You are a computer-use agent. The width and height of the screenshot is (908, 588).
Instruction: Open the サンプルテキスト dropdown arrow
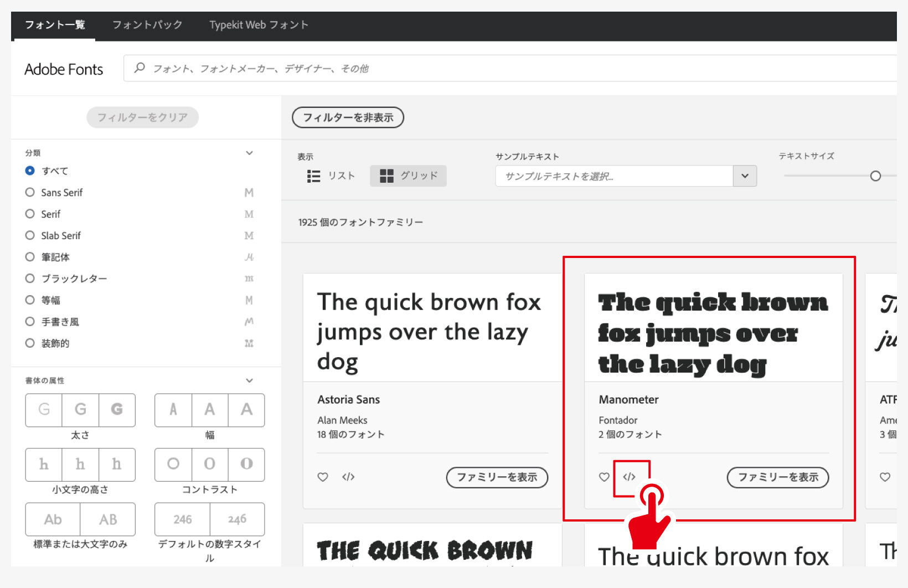pyautogui.click(x=745, y=176)
